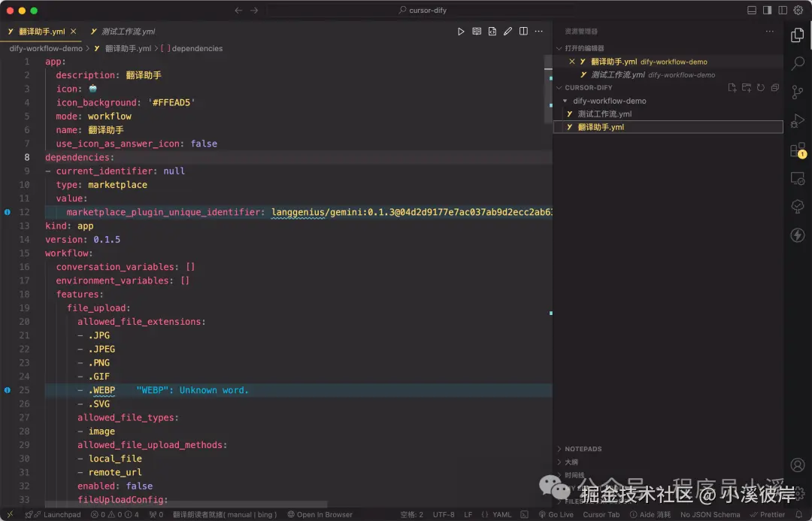Open the Extensions view with badge
Viewport: 812px width, 521px height.
pyautogui.click(x=798, y=150)
